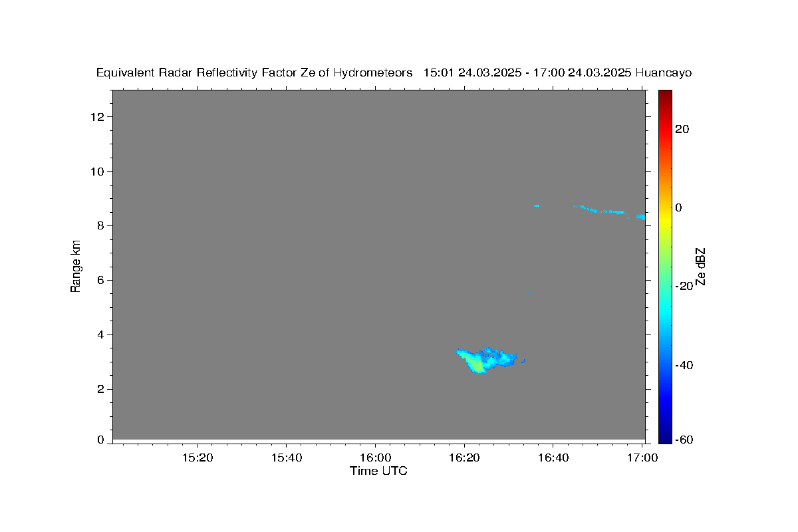
Task: Click the colorbar value 0
Action: (x=679, y=207)
